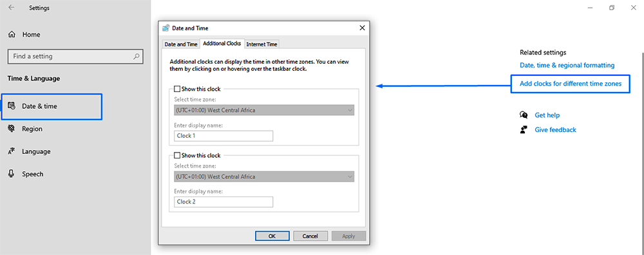
Task: Click the search magnifier in Find a setting
Action: coord(137,56)
